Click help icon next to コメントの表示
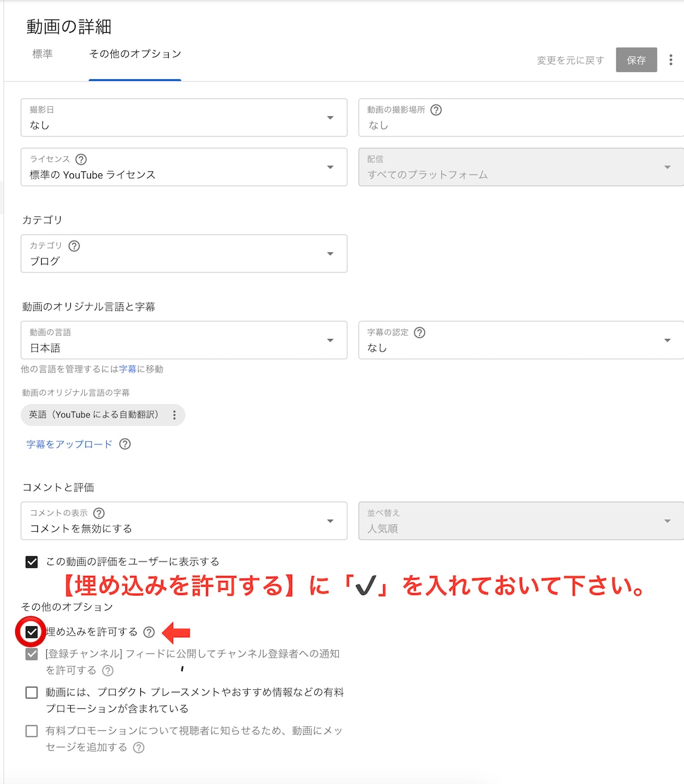The width and height of the screenshot is (684, 784). [99, 513]
